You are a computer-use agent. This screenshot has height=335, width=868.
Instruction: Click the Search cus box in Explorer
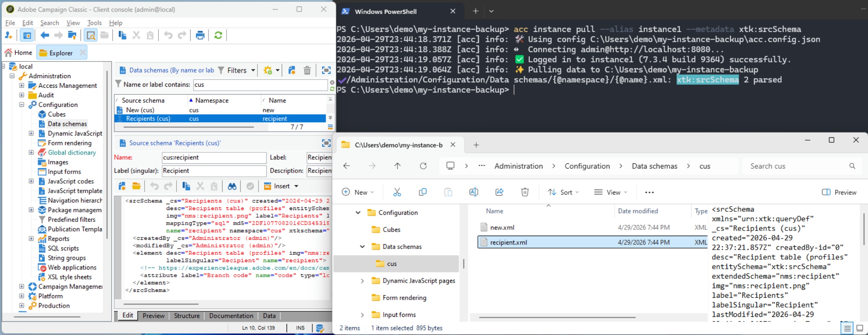pyautogui.click(x=802, y=166)
